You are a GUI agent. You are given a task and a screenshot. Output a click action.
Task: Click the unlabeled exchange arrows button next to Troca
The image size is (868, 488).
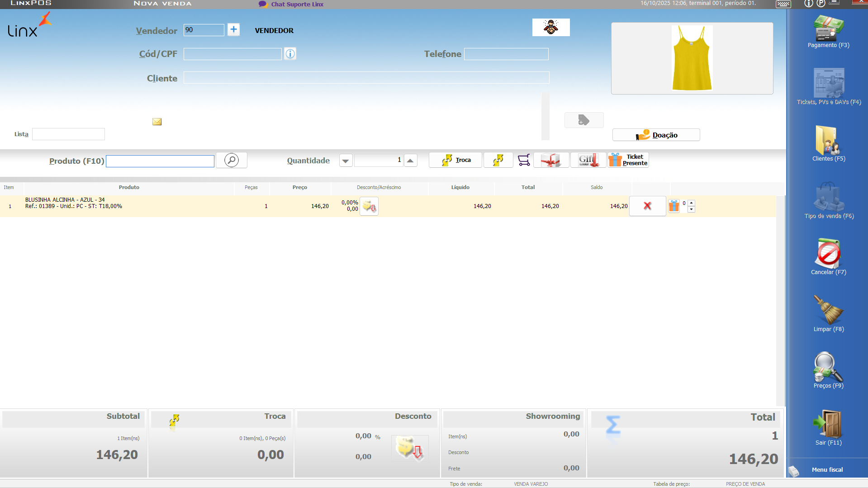498,160
